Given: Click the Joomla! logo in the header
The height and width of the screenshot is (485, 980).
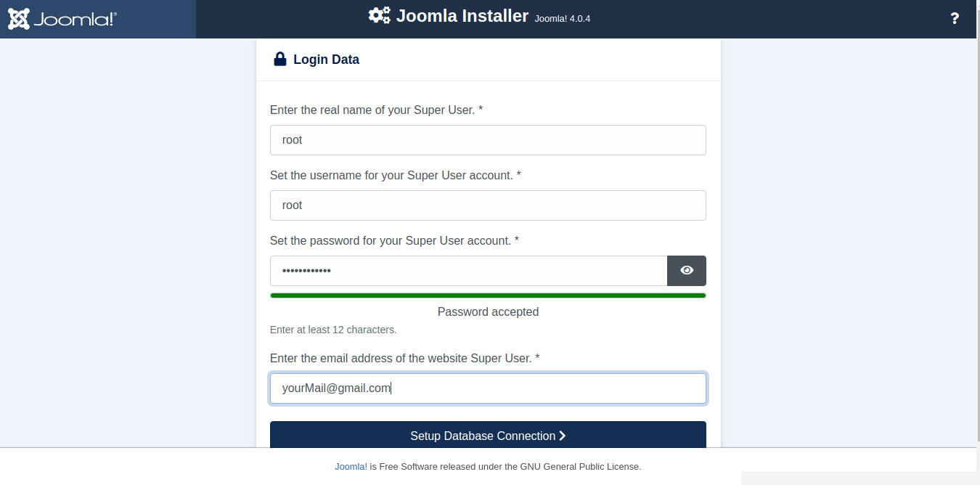Looking at the screenshot, I should click(x=62, y=19).
